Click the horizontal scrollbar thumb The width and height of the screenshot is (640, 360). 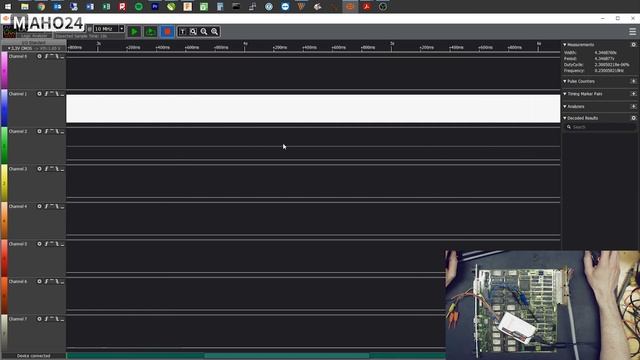[x=287, y=356]
